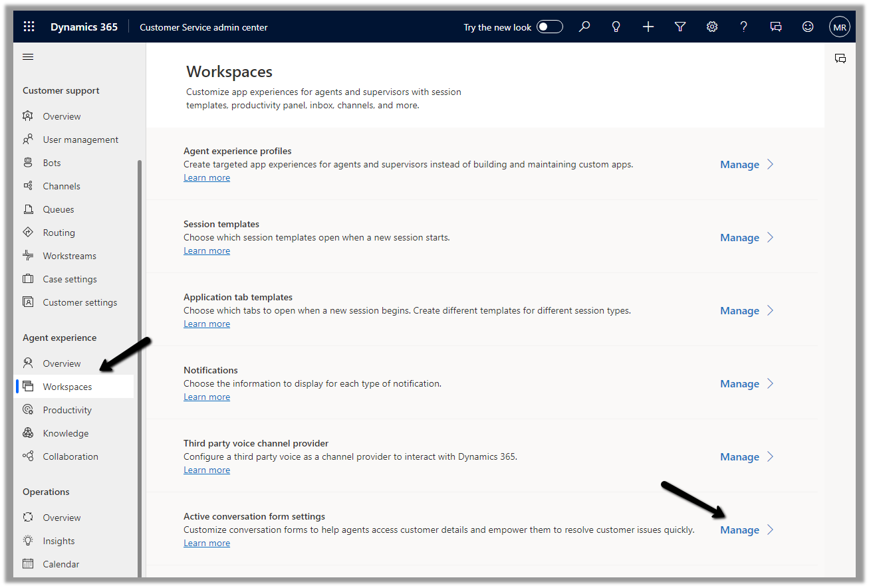Open the MR user profile avatar
The width and height of the screenshot is (869, 588).
pyautogui.click(x=840, y=27)
